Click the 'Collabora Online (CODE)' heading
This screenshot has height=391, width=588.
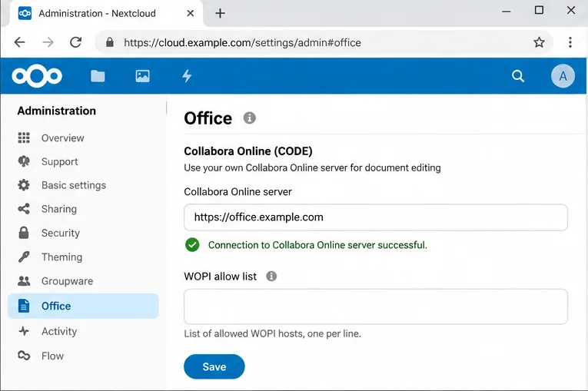tap(247, 151)
